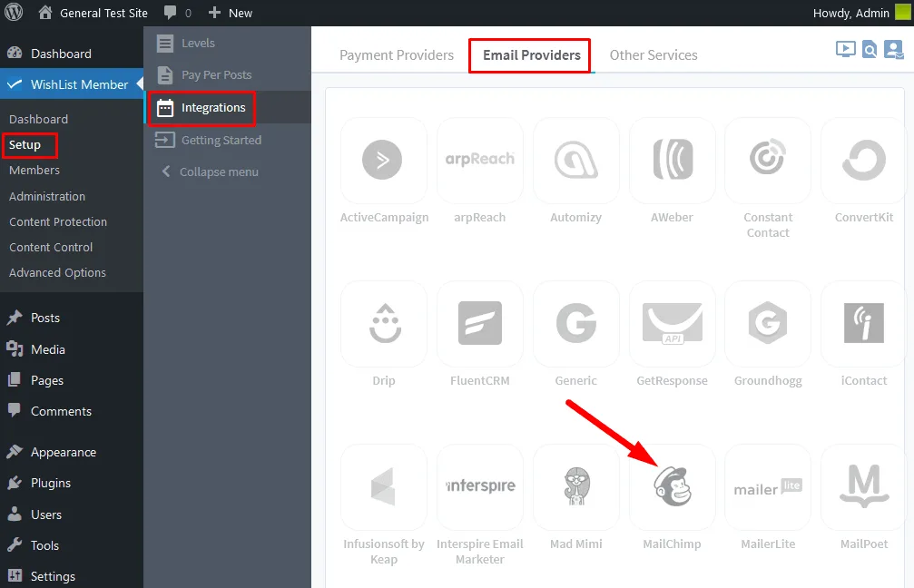Open the MailChimp monkey icon
Screen dimensions: 914x588
pyautogui.click(x=672, y=486)
